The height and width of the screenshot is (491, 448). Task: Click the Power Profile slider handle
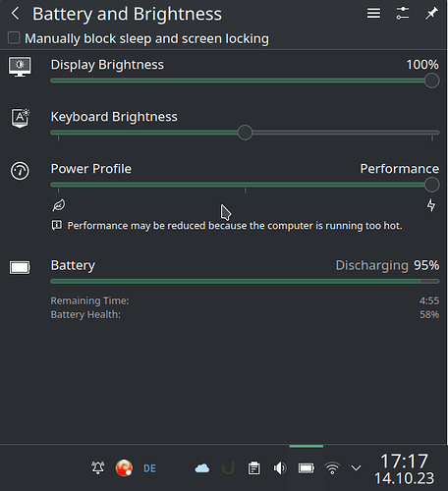pyautogui.click(x=431, y=185)
